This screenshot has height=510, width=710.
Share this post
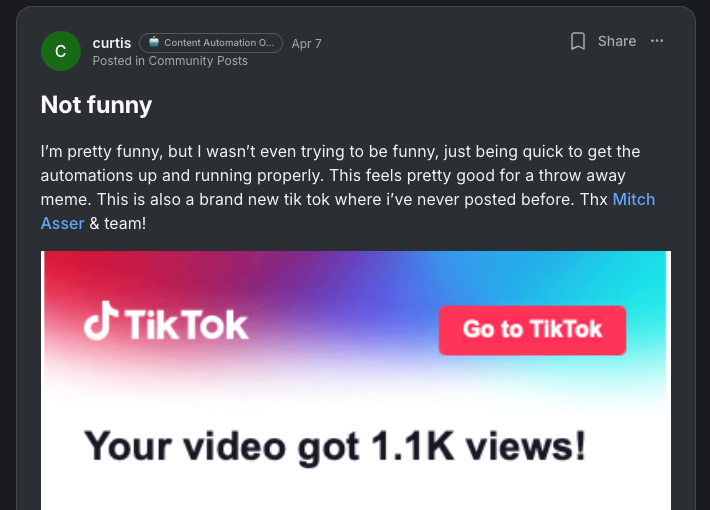617,41
